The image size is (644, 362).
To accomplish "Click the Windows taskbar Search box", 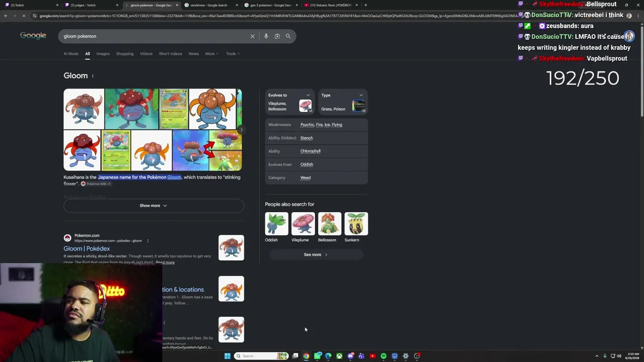I will tap(262, 356).
